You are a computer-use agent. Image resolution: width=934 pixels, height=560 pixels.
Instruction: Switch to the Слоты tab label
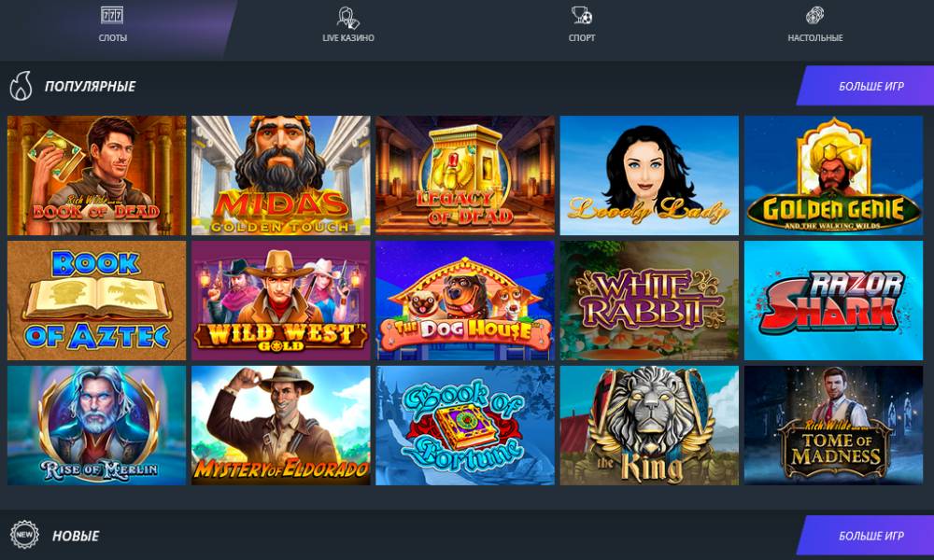113,37
